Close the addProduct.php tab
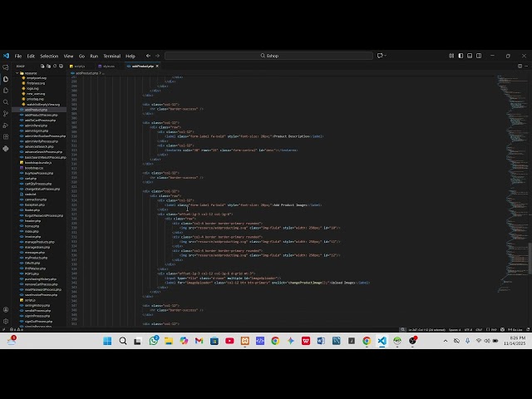Screen dimensions: 532x399 click(x=157, y=66)
